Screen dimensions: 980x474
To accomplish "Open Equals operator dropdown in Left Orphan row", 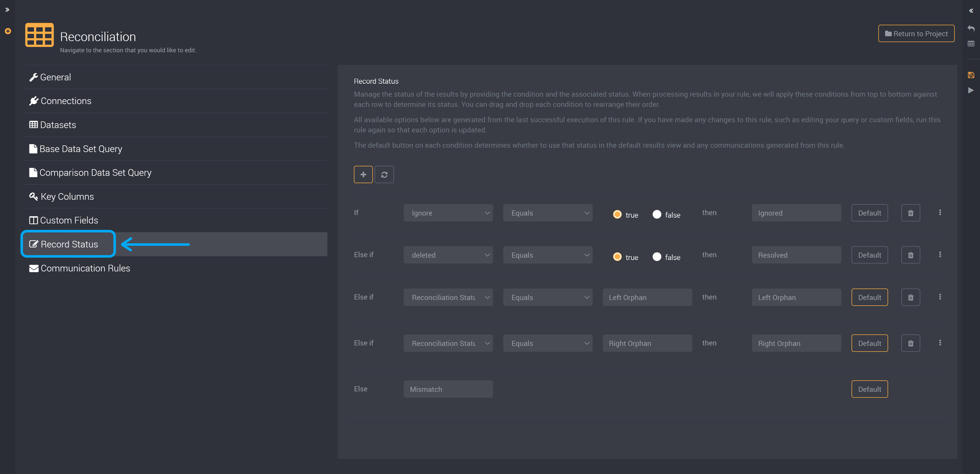I will 548,297.
